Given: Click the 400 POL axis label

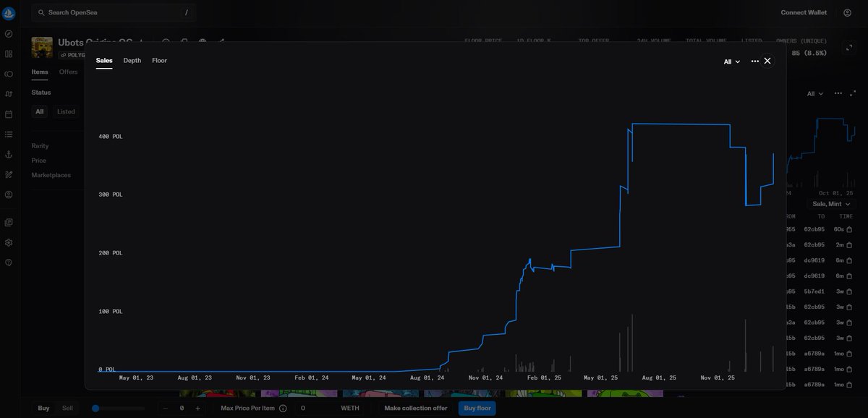Looking at the screenshot, I should tap(111, 137).
